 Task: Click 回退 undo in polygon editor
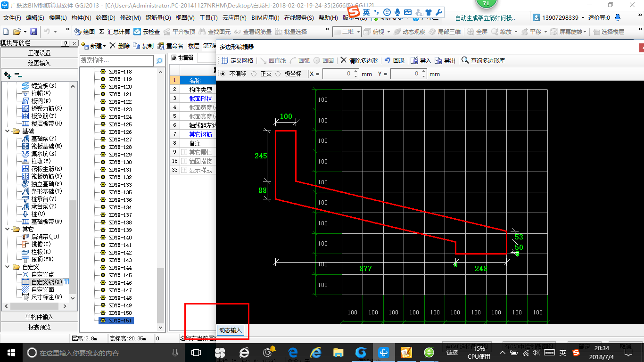pos(394,60)
